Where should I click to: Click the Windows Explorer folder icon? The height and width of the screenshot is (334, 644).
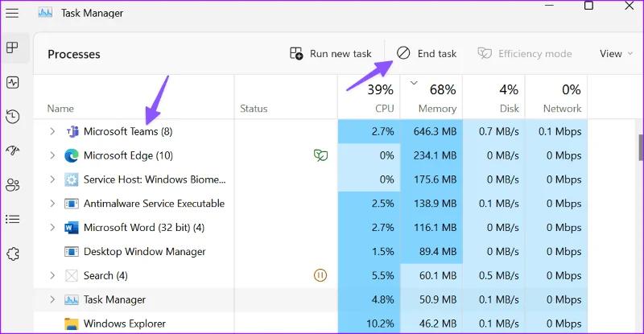click(72, 324)
